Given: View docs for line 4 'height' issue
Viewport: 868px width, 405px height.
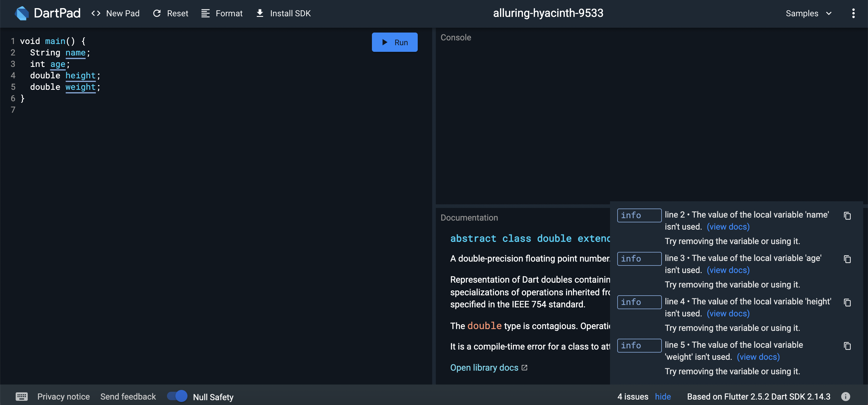Looking at the screenshot, I should click(x=728, y=314).
